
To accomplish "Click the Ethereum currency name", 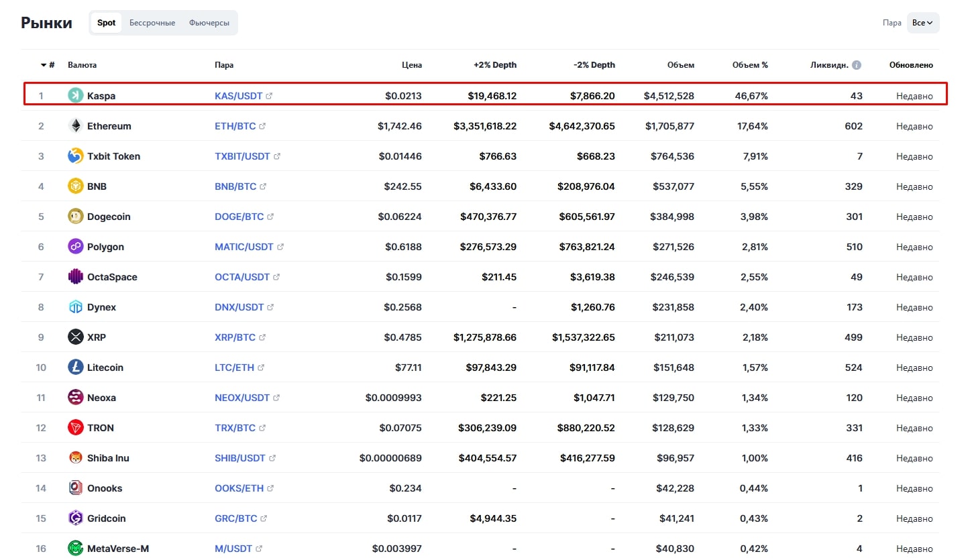I will 109,126.
